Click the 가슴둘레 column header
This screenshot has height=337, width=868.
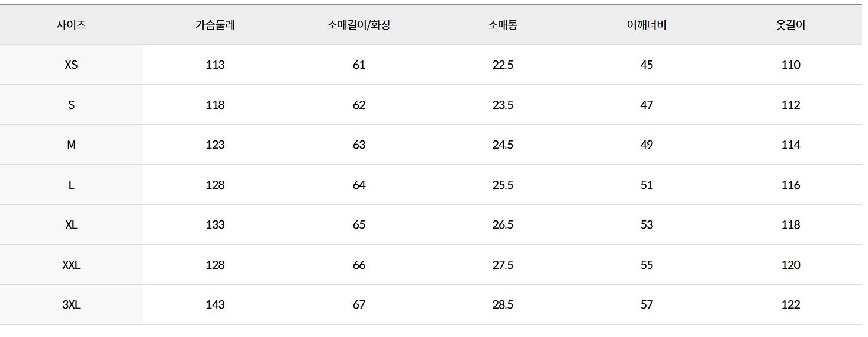[216, 25]
